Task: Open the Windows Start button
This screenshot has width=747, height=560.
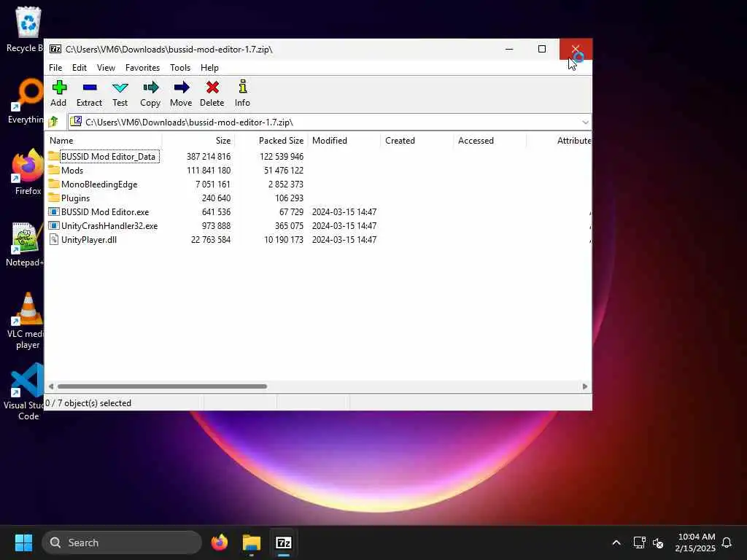Action: (23, 542)
